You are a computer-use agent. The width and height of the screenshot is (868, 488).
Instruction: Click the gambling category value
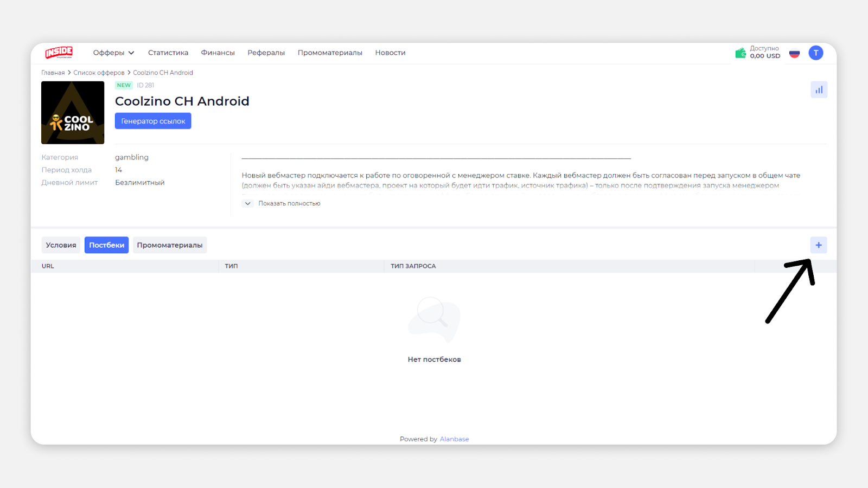tap(132, 157)
